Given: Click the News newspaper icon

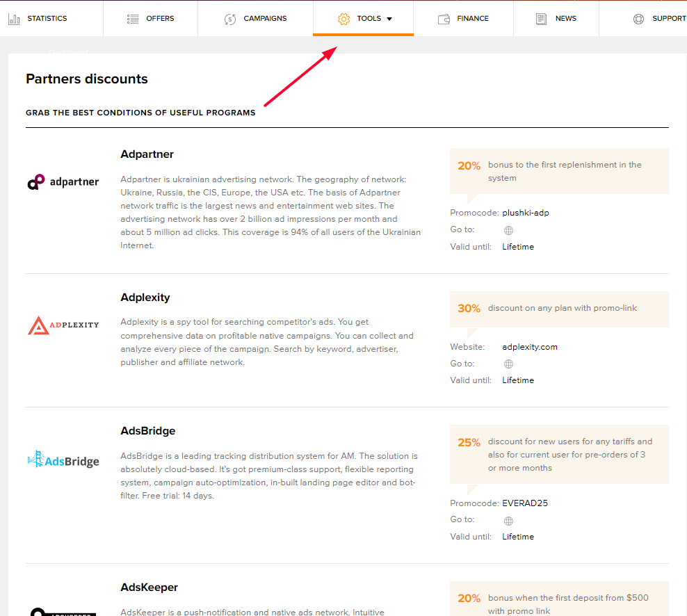Looking at the screenshot, I should click(541, 19).
